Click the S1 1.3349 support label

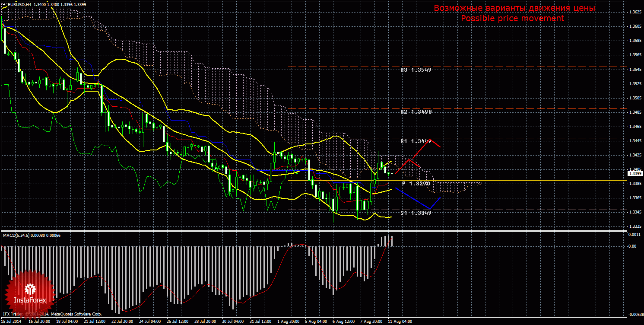tap(416, 213)
